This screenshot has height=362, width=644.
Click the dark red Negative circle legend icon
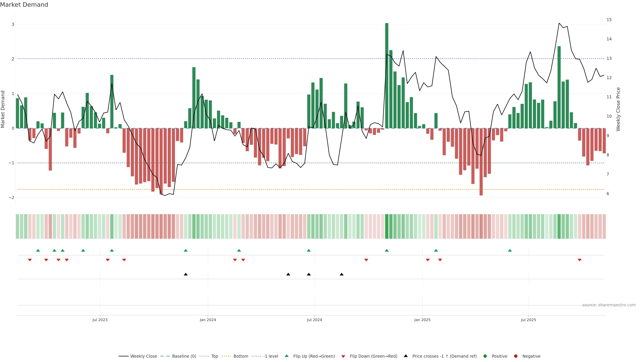pos(516,356)
